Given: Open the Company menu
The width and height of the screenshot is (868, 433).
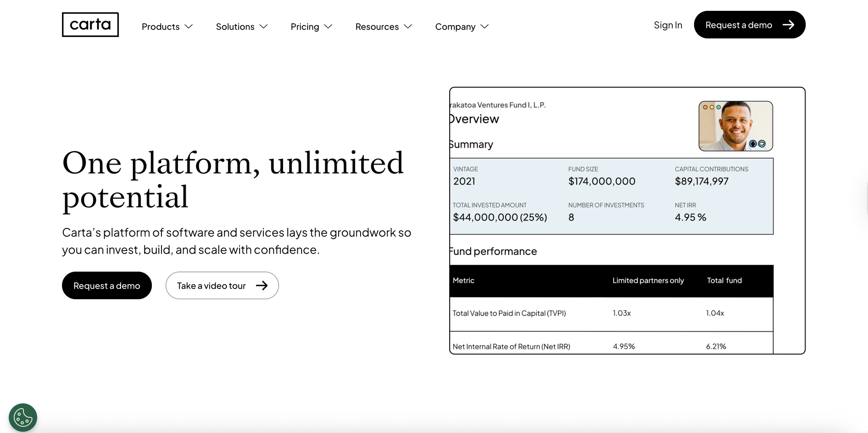Looking at the screenshot, I should [x=462, y=26].
